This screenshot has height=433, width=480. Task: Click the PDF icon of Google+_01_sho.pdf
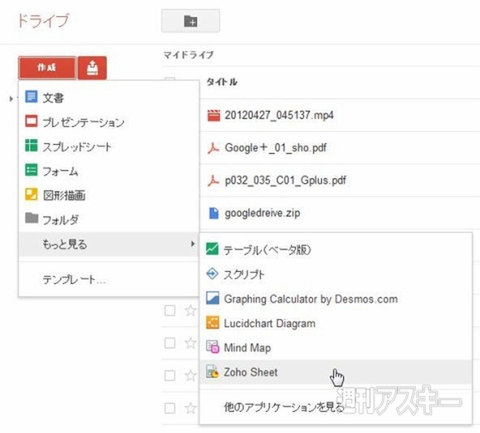coord(213,148)
